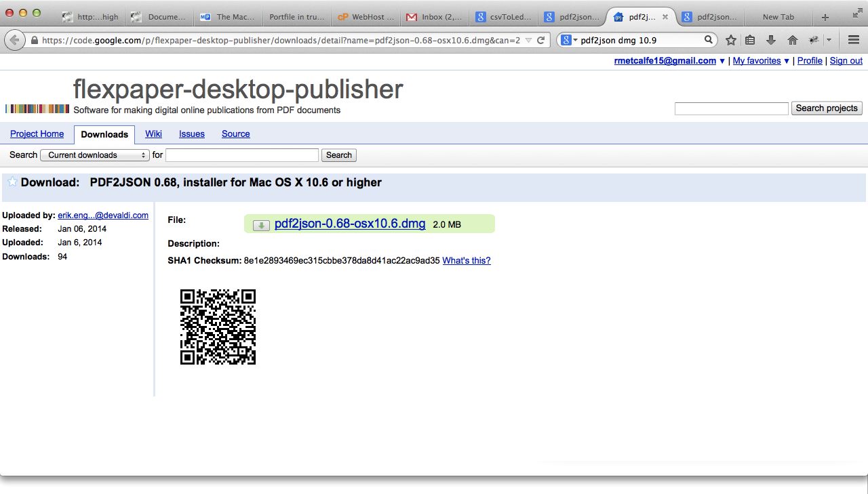
Task: Click the QR code image
Action: (x=218, y=327)
